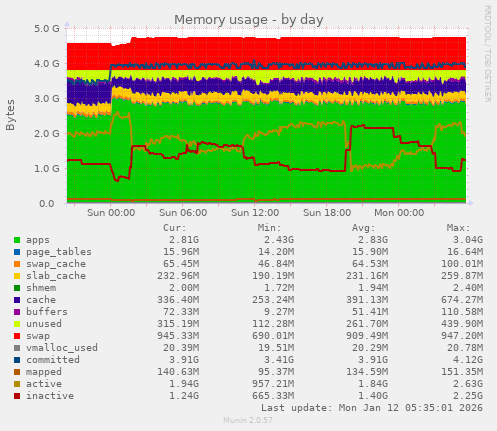Click the 'Sun 18:00' x-axis label

(327, 213)
